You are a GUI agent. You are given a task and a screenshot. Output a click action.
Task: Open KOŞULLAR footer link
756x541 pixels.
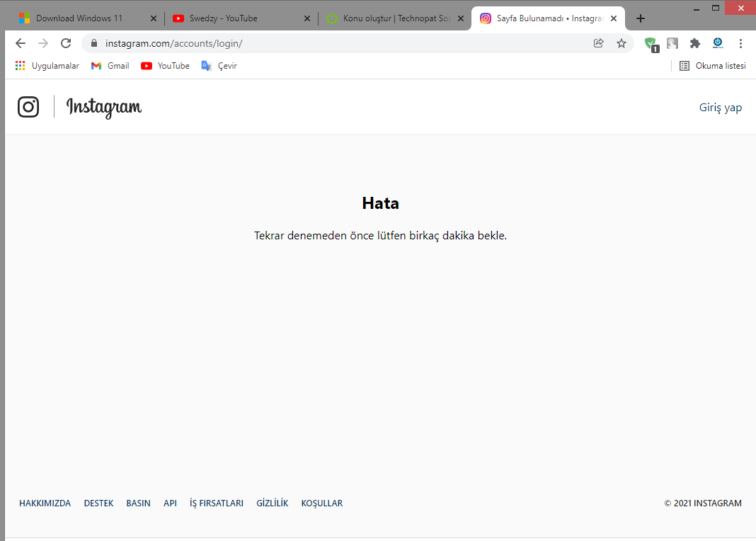pyautogui.click(x=322, y=503)
